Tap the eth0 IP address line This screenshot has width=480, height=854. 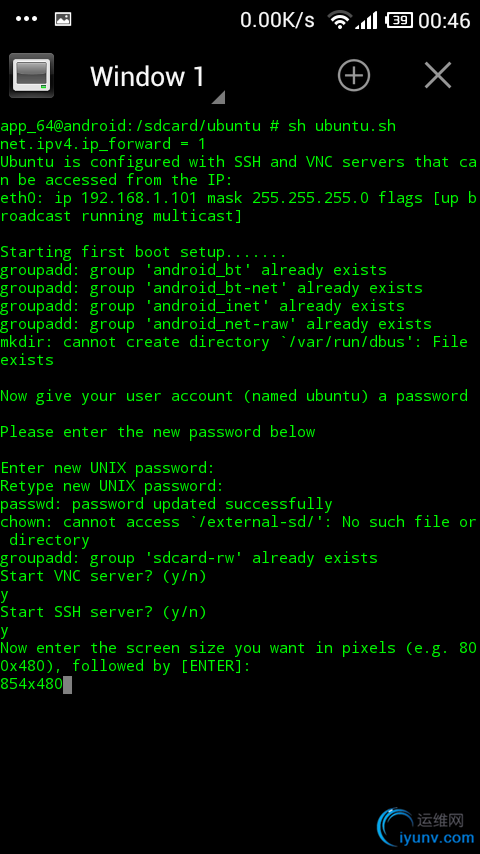pyautogui.click(x=239, y=207)
